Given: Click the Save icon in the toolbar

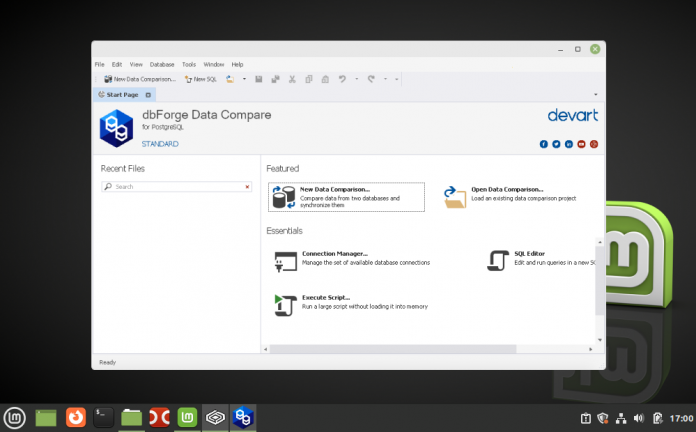Looking at the screenshot, I should tap(259, 79).
